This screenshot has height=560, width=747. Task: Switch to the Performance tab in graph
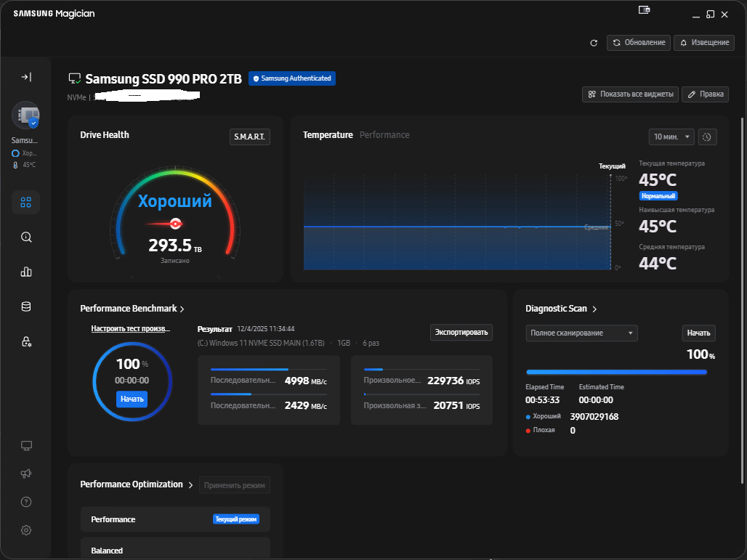(x=384, y=135)
